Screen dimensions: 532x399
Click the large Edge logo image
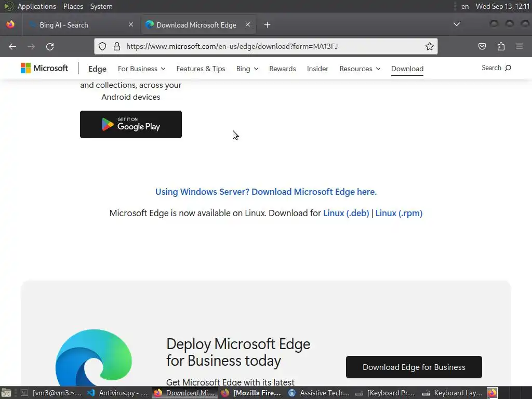pyautogui.click(x=94, y=357)
